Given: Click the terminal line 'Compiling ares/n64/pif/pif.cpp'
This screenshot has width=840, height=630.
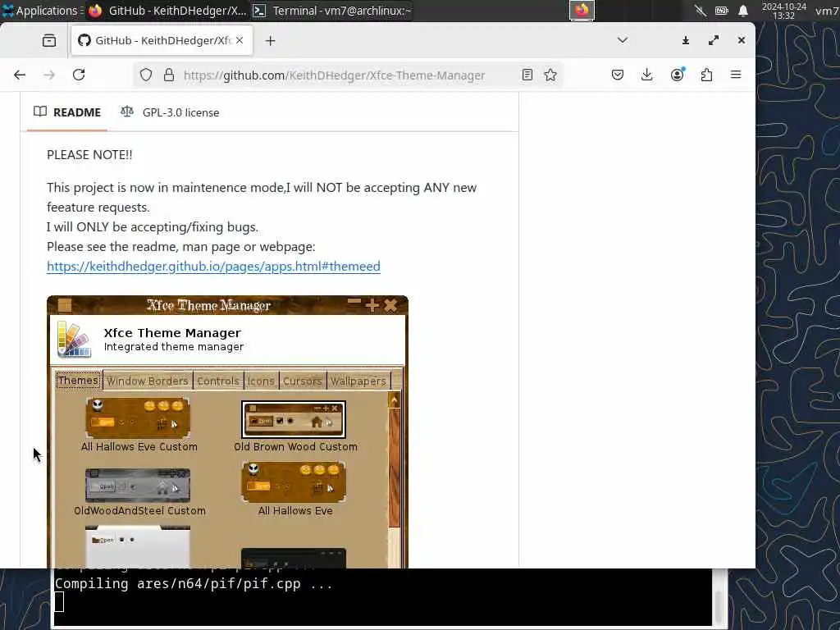Looking at the screenshot, I should tap(194, 584).
